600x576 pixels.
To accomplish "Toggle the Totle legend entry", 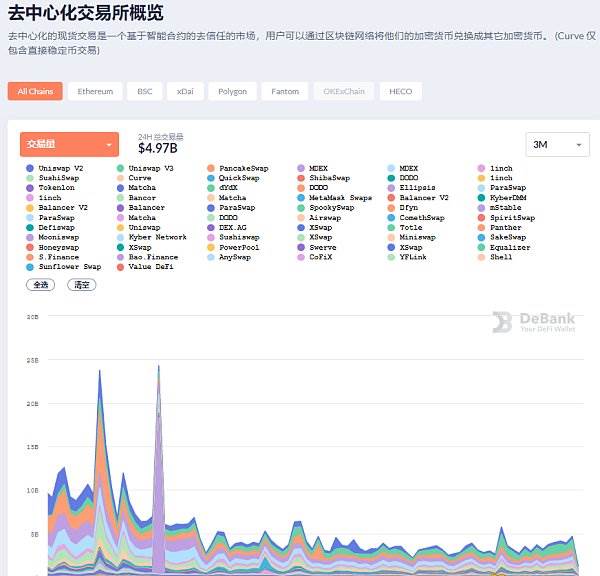I will [x=405, y=227].
